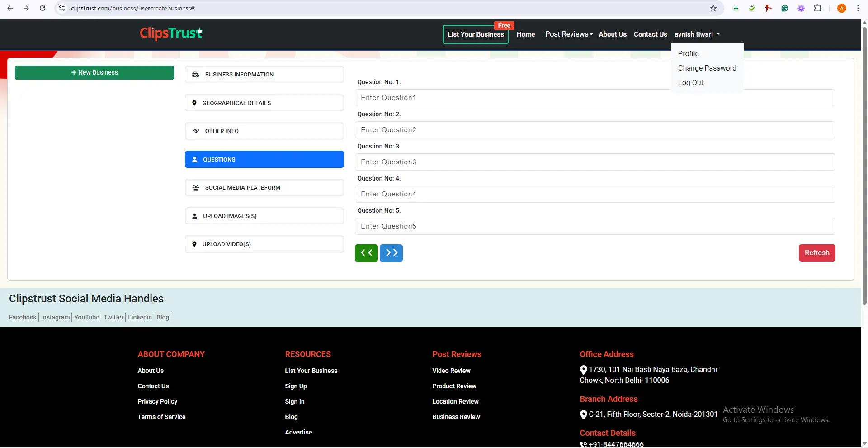Click the New Business button

pos(94,72)
